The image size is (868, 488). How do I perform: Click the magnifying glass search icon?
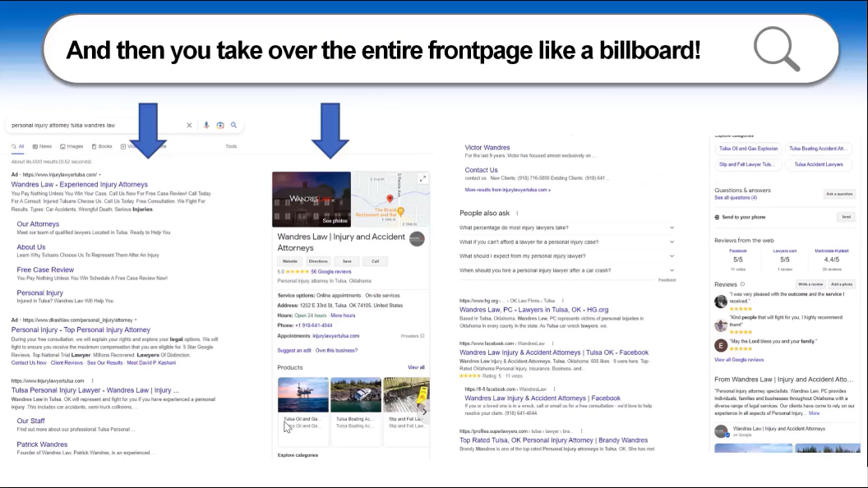click(x=233, y=125)
